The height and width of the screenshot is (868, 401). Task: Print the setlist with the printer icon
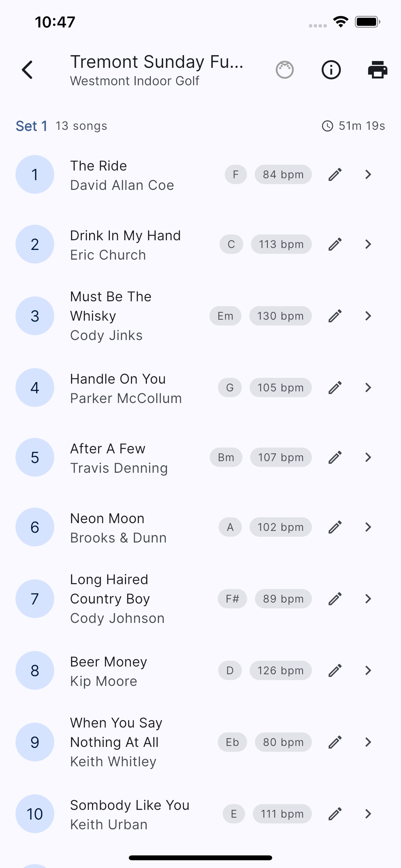coord(377,70)
